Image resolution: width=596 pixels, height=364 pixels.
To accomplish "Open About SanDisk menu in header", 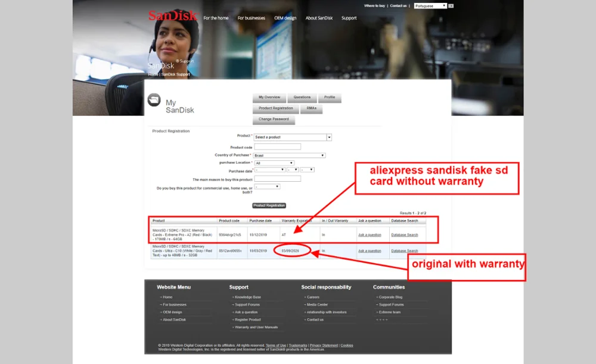I will click(319, 18).
